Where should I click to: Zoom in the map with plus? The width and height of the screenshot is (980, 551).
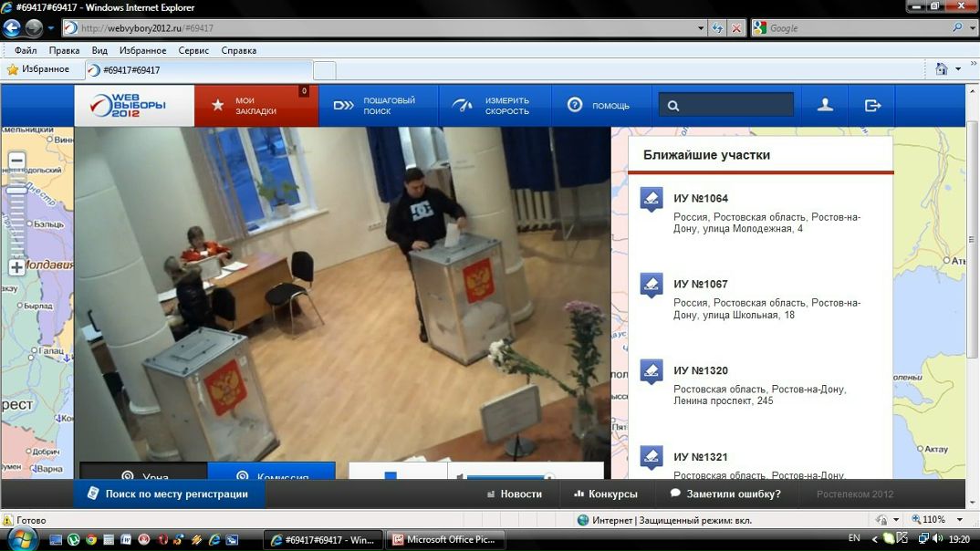click(16, 267)
